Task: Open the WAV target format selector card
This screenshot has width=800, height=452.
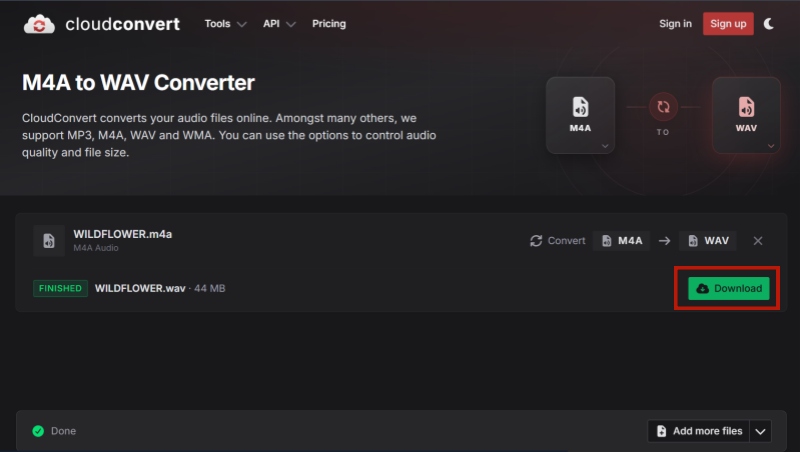Action: click(x=746, y=115)
